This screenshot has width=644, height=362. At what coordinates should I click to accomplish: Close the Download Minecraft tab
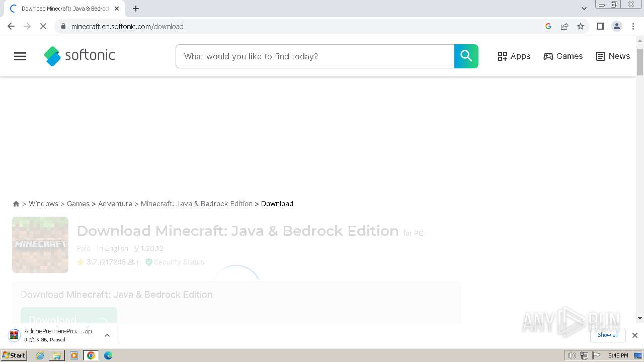click(117, 9)
